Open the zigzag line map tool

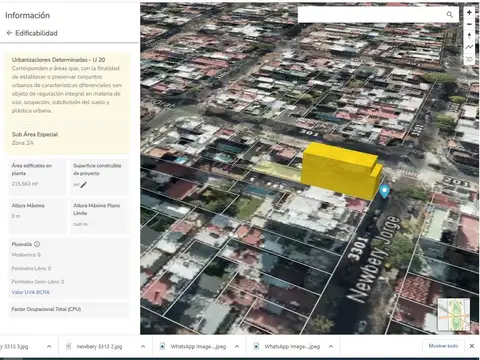click(469, 47)
